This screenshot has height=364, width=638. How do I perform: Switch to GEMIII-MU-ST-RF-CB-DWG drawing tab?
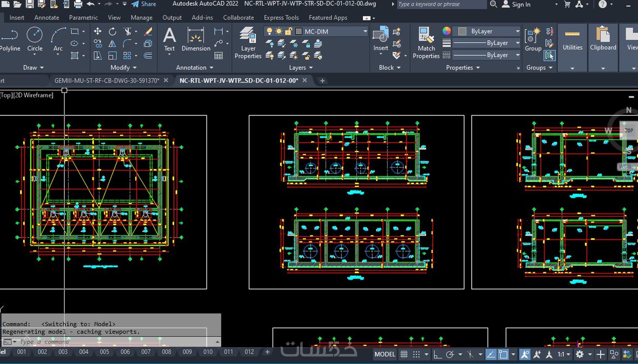pyautogui.click(x=107, y=80)
